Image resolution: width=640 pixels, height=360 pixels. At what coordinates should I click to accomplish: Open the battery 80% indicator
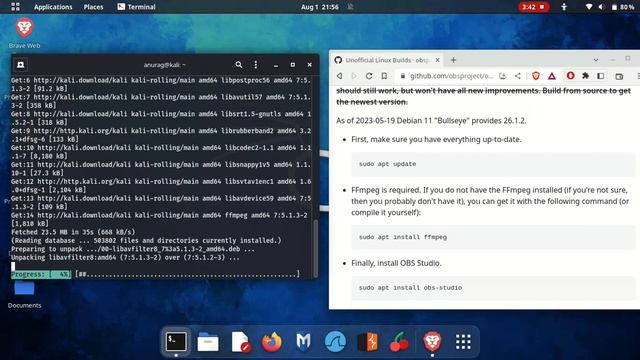[622, 7]
